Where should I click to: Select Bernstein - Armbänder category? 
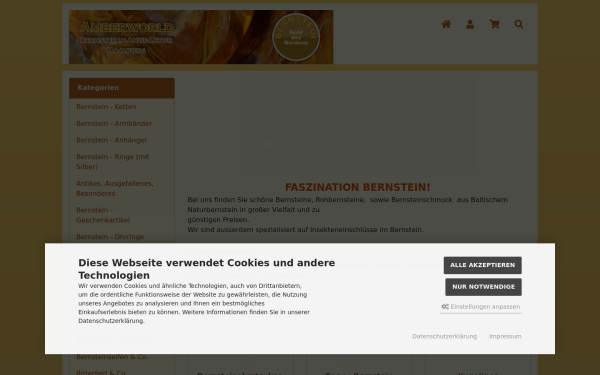pos(114,124)
